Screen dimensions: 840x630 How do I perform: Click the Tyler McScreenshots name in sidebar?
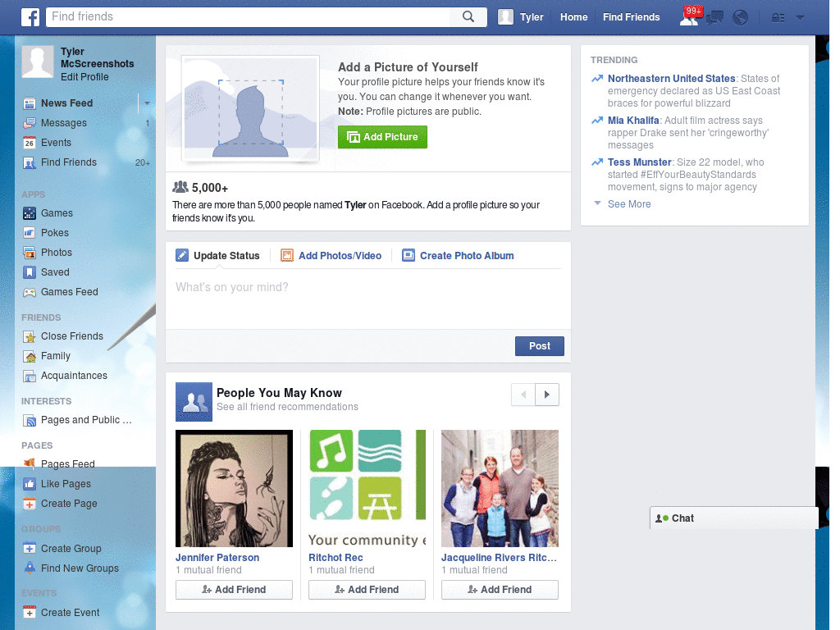[97, 57]
